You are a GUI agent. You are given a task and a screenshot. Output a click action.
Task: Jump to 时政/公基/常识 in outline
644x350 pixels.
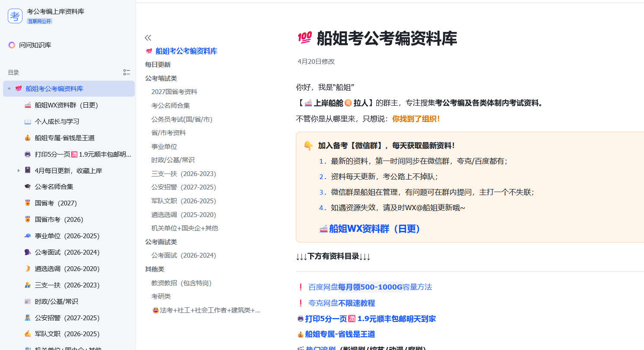pos(173,160)
